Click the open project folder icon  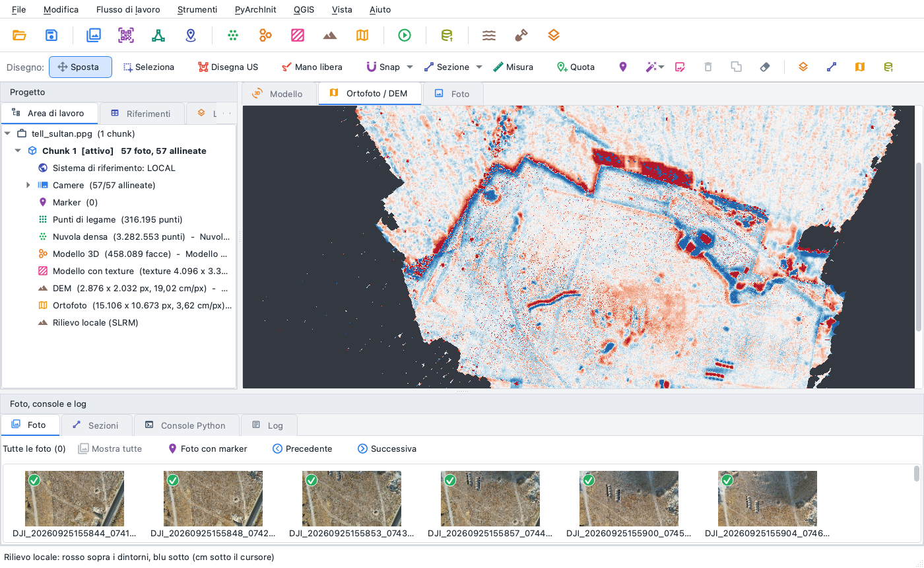(20, 36)
